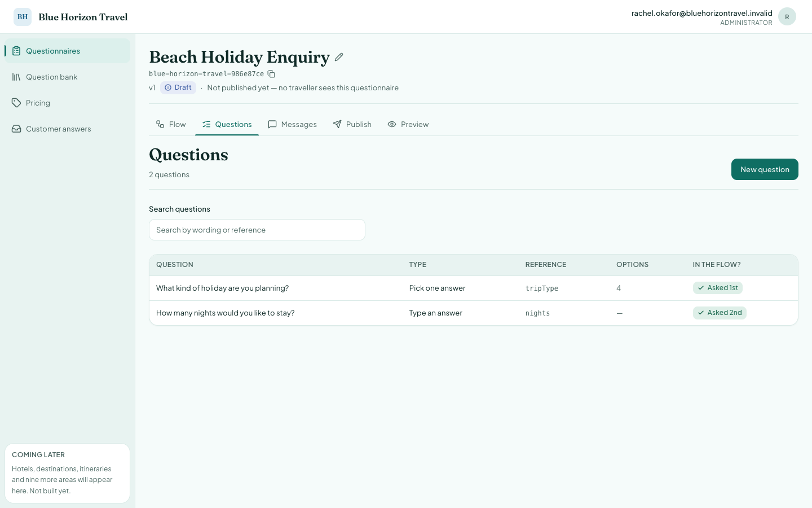
Task: Click the Messages speech bubble icon
Action: pos(272,124)
